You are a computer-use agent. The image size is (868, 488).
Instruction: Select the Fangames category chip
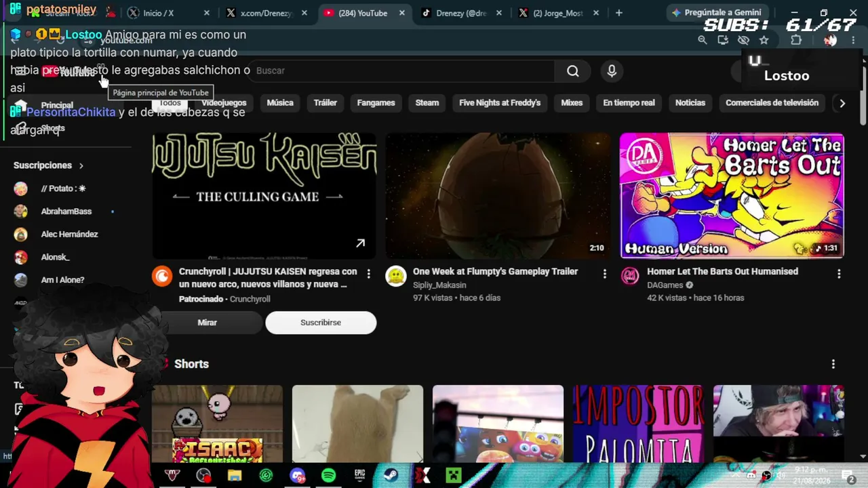tap(376, 103)
